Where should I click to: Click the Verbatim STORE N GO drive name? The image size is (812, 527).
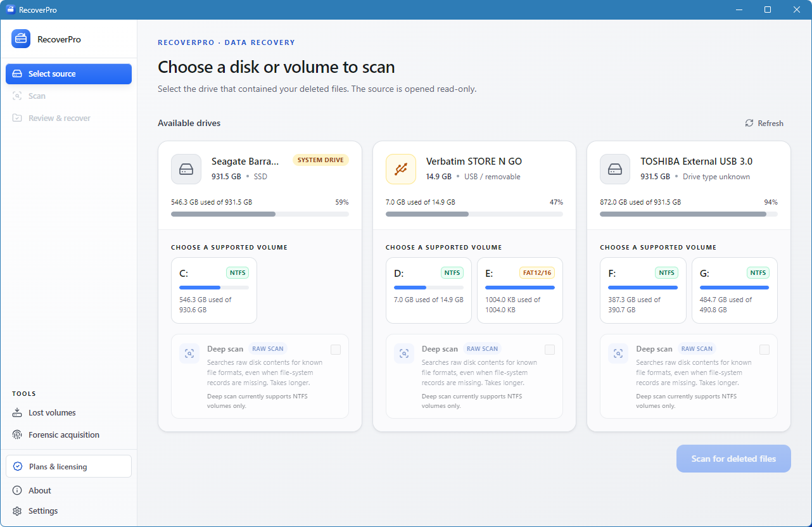tap(474, 162)
